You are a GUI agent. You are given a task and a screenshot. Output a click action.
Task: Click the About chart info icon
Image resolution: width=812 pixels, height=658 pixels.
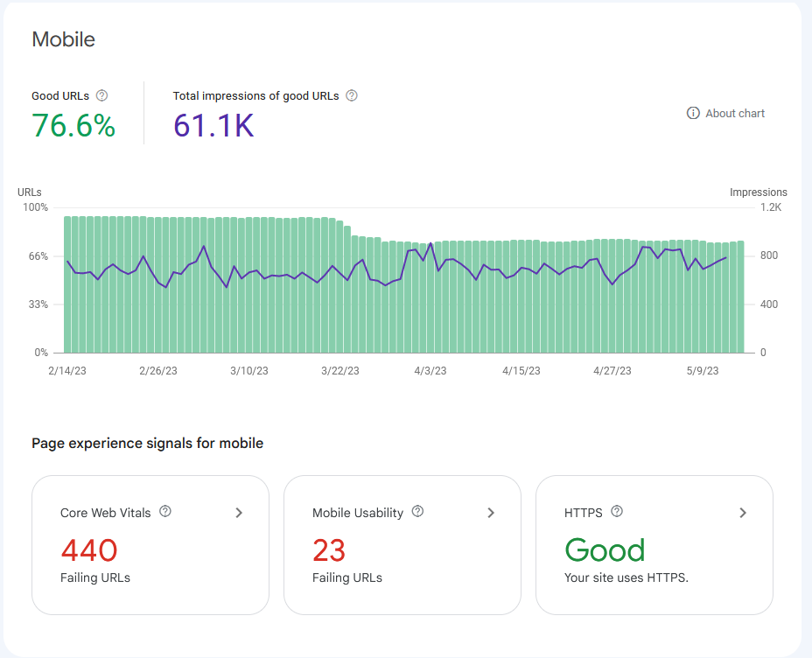[x=693, y=114]
